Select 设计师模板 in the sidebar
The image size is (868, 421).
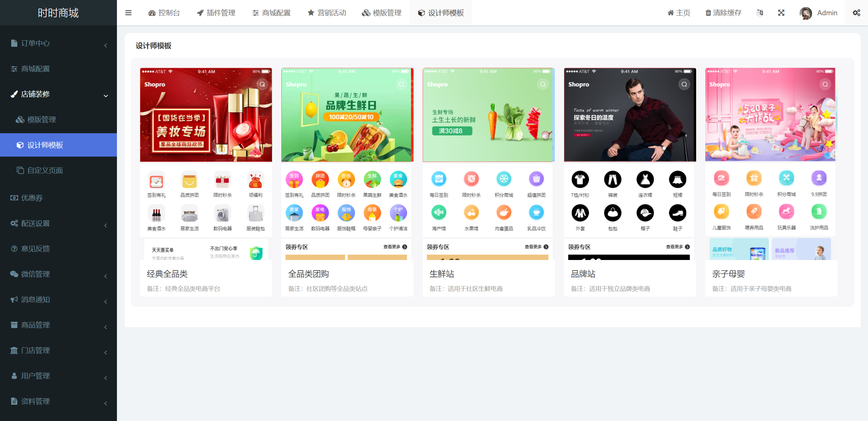click(x=58, y=145)
